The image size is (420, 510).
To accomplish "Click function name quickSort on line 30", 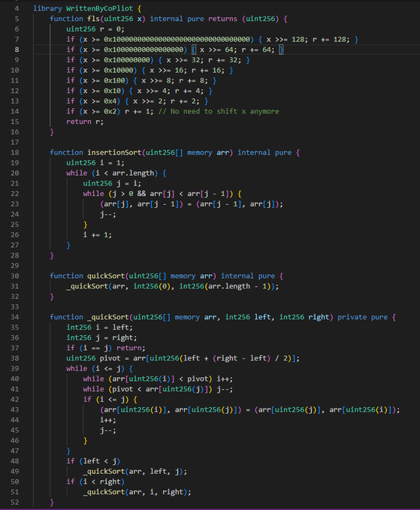I will click(106, 276).
